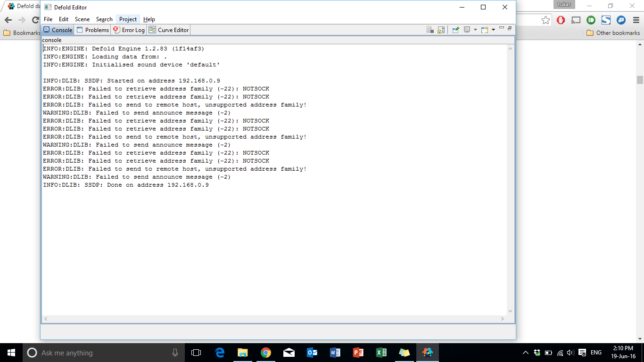Click the console horizontal scroll left arrow

46,319
